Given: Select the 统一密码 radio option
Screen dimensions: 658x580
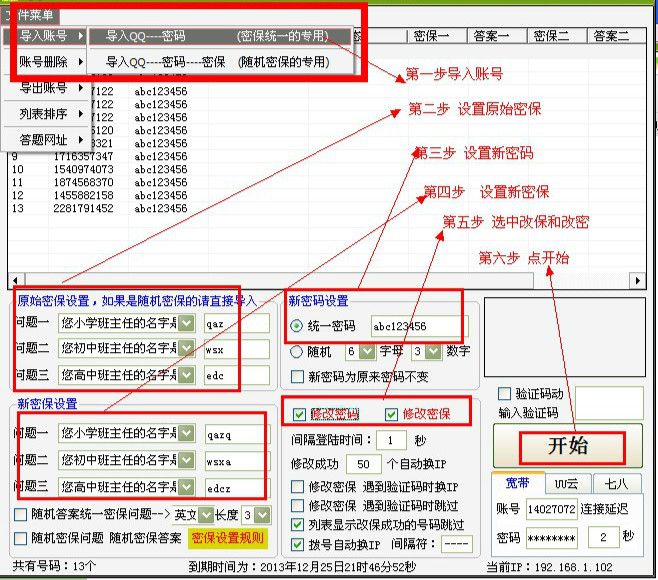Looking at the screenshot, I should [x=297, y=326].
